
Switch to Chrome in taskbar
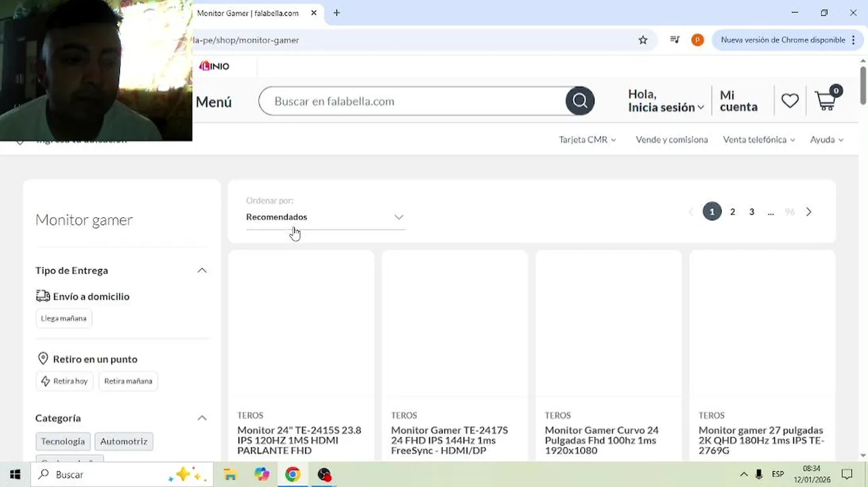(293, 475)
